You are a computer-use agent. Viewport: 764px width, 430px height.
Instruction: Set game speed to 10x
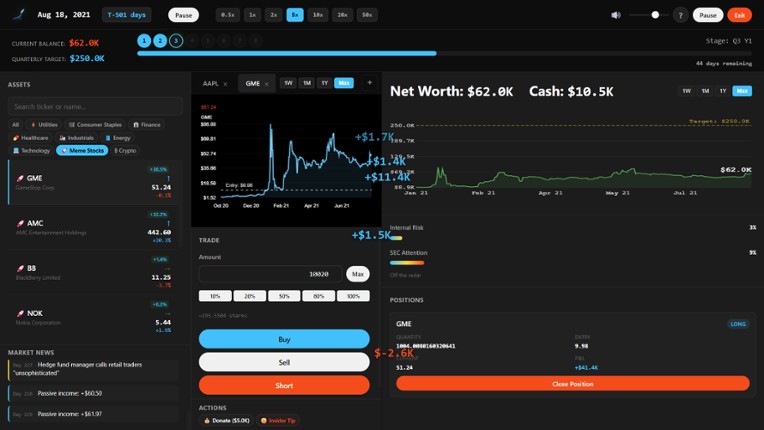318,15
